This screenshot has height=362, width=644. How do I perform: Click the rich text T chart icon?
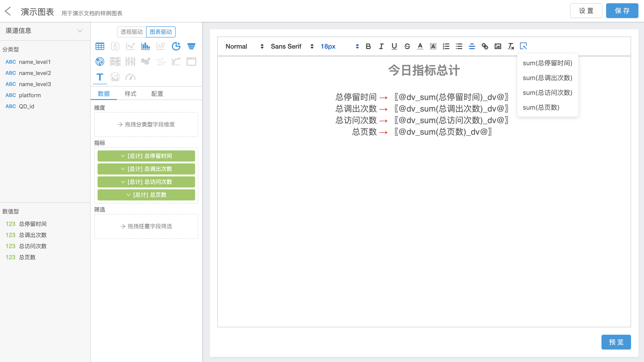pos(100,77)
